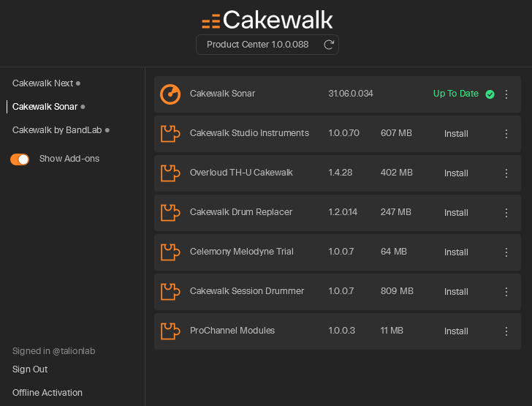Click version 1.4.28 in Overloud row
This screenshot has height=406, width=532.
click(341, 173)
